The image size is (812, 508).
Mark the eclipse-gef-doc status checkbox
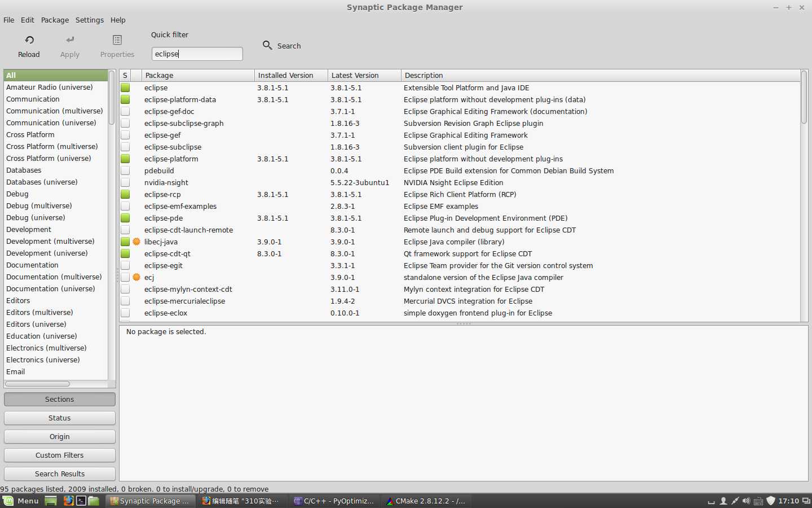[125, 111]
